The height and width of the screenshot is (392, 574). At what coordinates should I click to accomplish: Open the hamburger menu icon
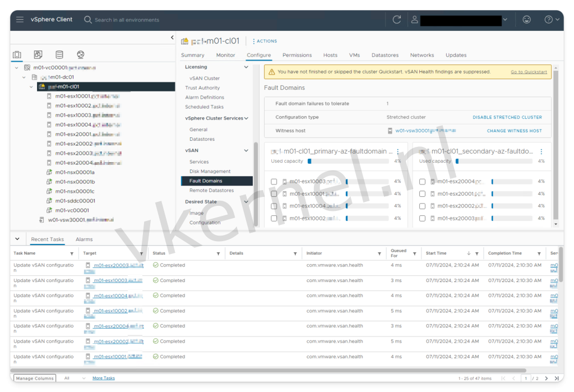pyautogui.click(x=20, y=19)
